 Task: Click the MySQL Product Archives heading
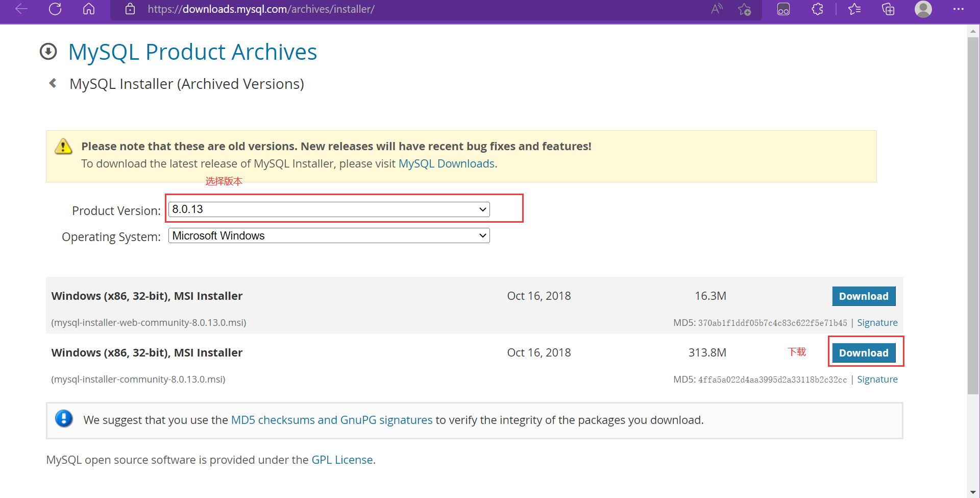point(193,52)
